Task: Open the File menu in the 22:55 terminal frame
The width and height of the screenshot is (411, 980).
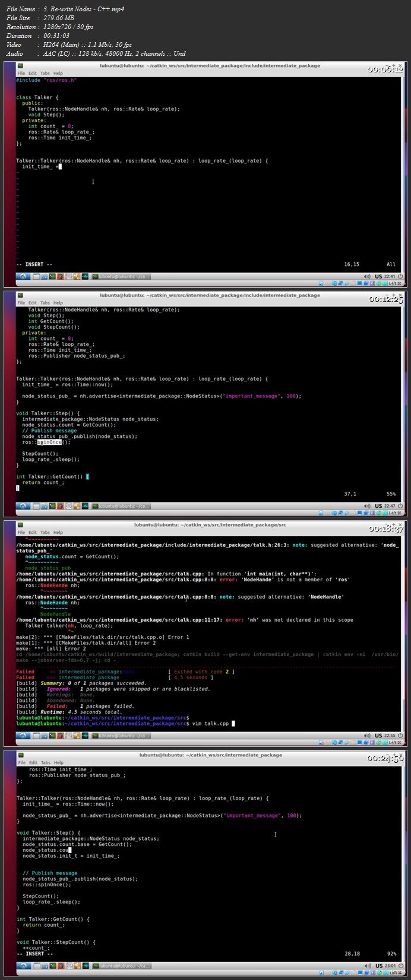Action: tap(21, 533)
